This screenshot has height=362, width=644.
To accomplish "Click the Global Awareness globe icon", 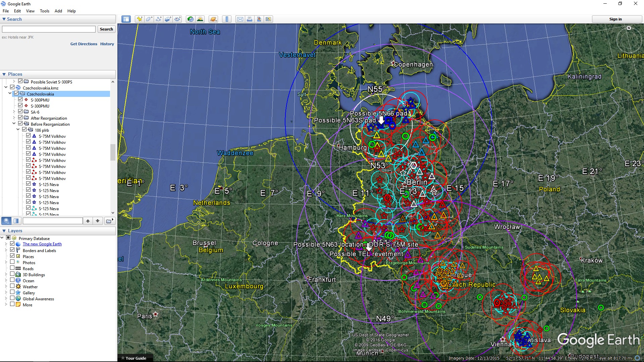I will [x=18, y=299].
